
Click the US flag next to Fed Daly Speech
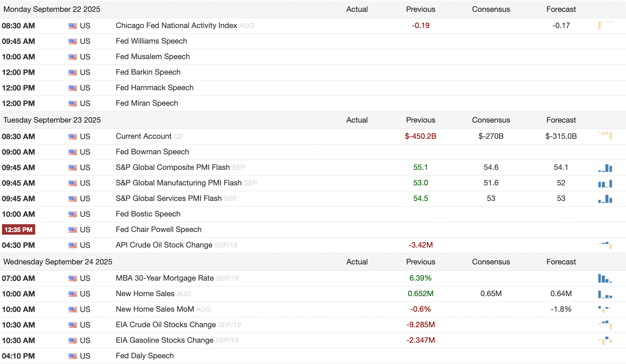pos(72,356)
